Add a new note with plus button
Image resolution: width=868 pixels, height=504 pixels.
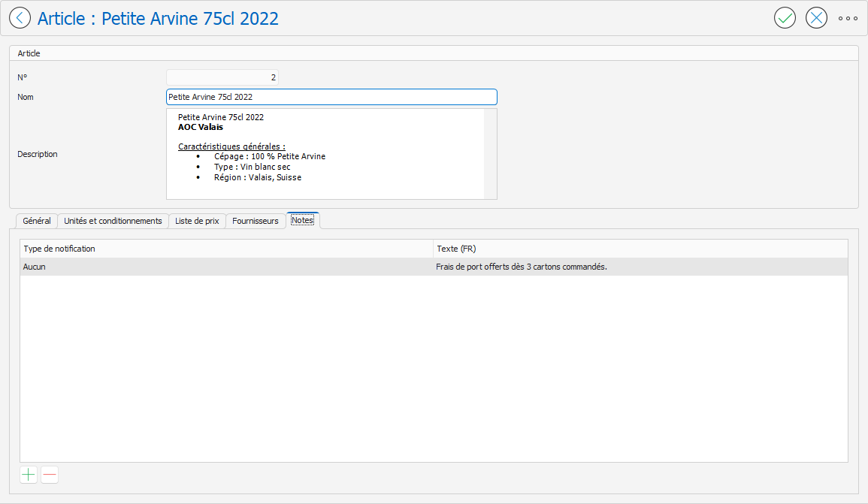29,475
